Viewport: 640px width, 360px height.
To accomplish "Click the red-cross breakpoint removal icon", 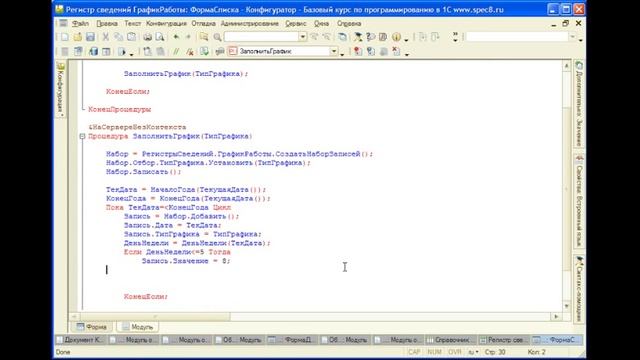I will coord(396,51).
